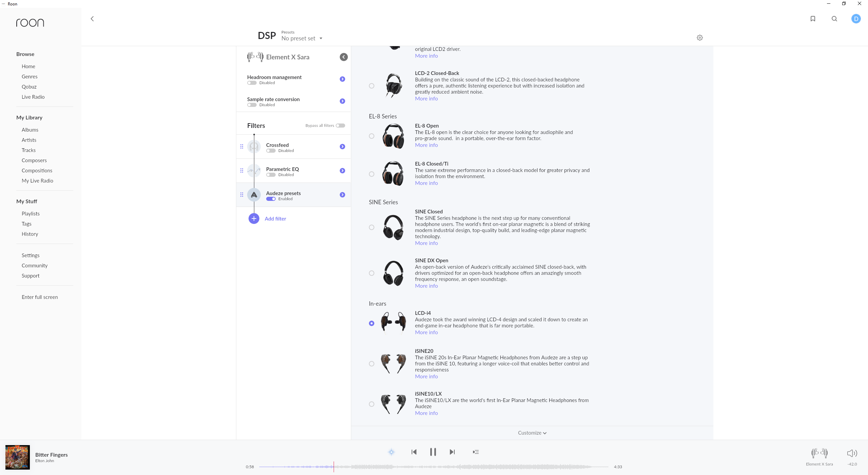
Task: Open History in My Stuff
Action: click(x=30, y=234)
